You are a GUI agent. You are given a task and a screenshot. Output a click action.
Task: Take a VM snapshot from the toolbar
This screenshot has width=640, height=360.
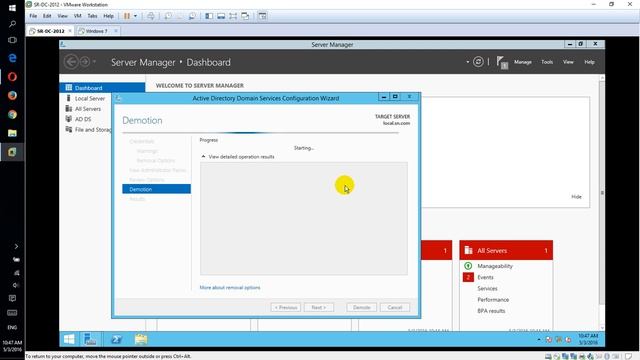click(x=168, y=16)
